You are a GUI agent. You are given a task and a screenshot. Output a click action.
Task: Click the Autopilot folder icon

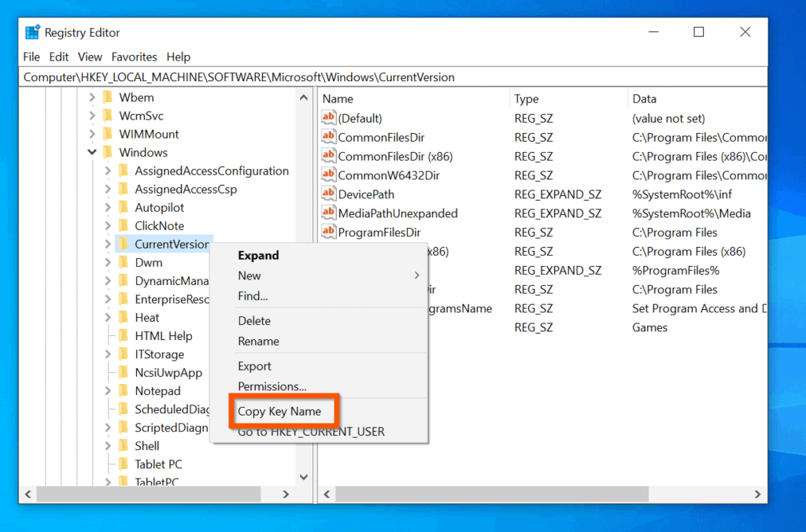(124, 207)
